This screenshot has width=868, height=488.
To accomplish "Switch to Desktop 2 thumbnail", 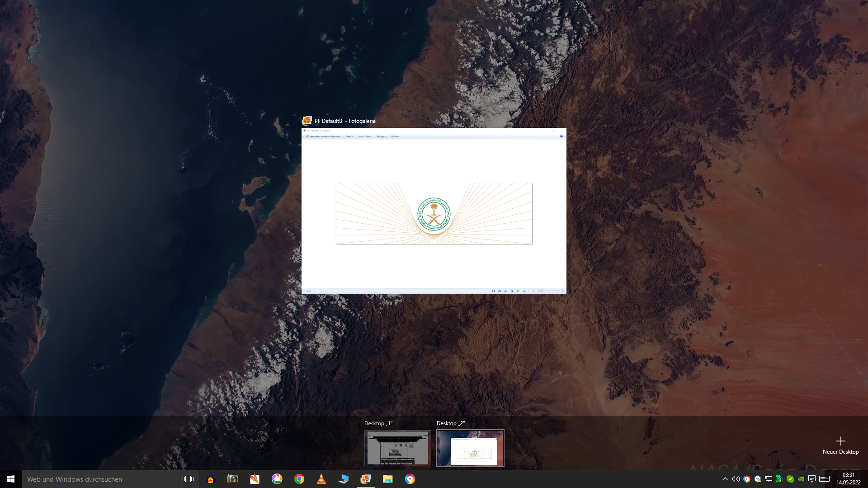I will 470,448.
